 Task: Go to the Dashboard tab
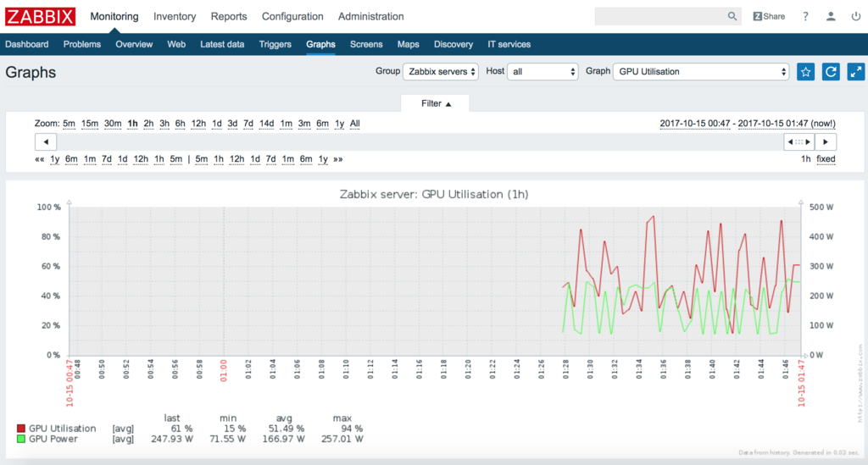tap(26, 44)
